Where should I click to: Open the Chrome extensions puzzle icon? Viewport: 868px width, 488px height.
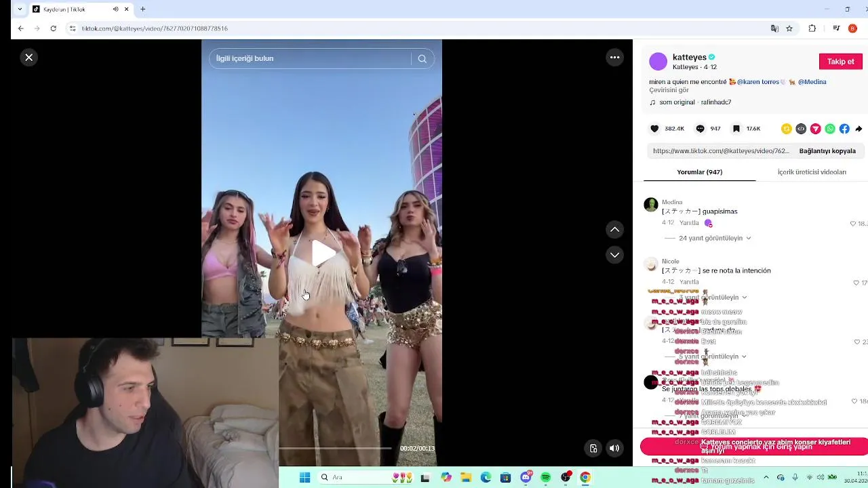point(812,28)
